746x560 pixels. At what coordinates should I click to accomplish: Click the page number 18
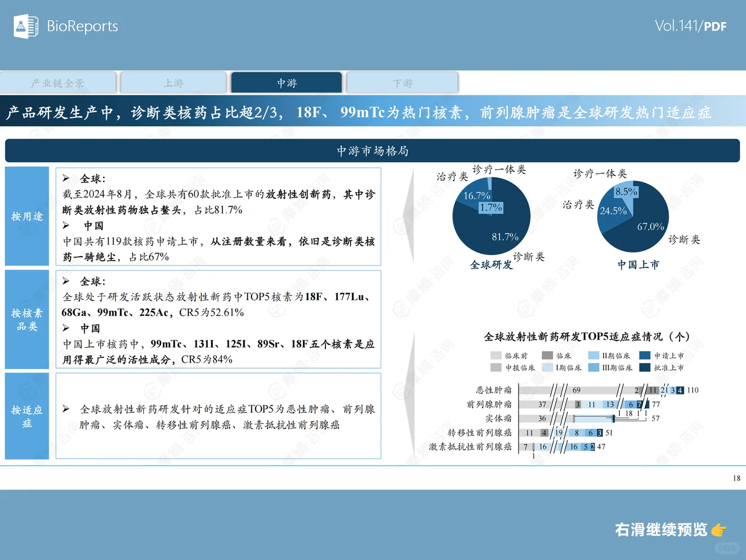coord(737,478)
